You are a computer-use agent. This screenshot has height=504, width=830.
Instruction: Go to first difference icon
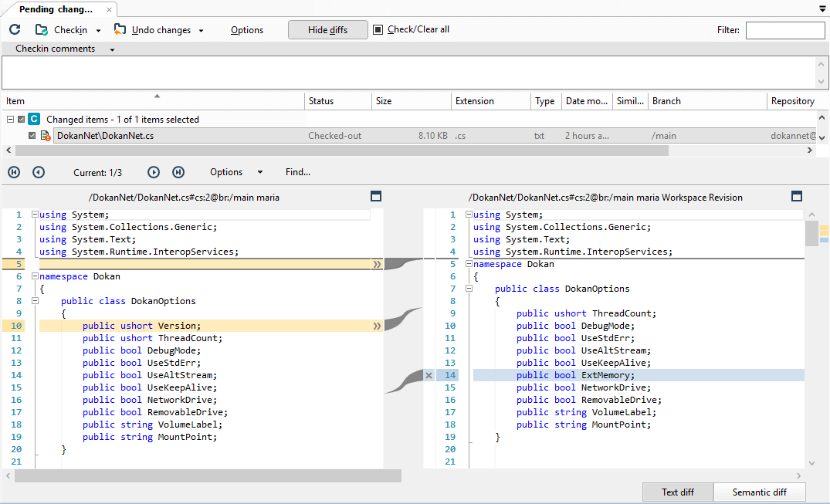point(15,172)
